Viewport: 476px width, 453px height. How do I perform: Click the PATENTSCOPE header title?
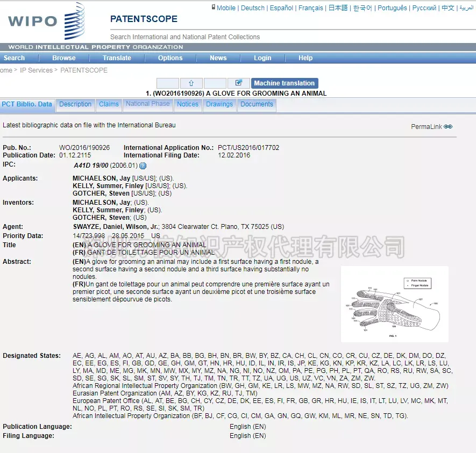tap(144, 19)
